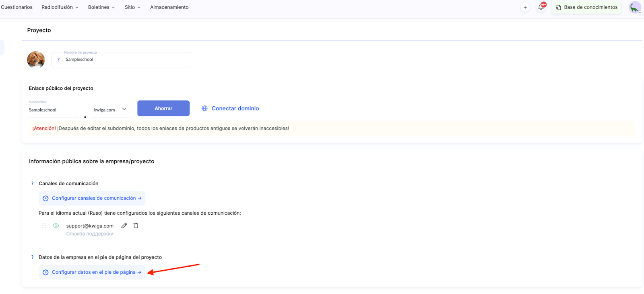Show help for Canales de comunicación

(33, 184)
